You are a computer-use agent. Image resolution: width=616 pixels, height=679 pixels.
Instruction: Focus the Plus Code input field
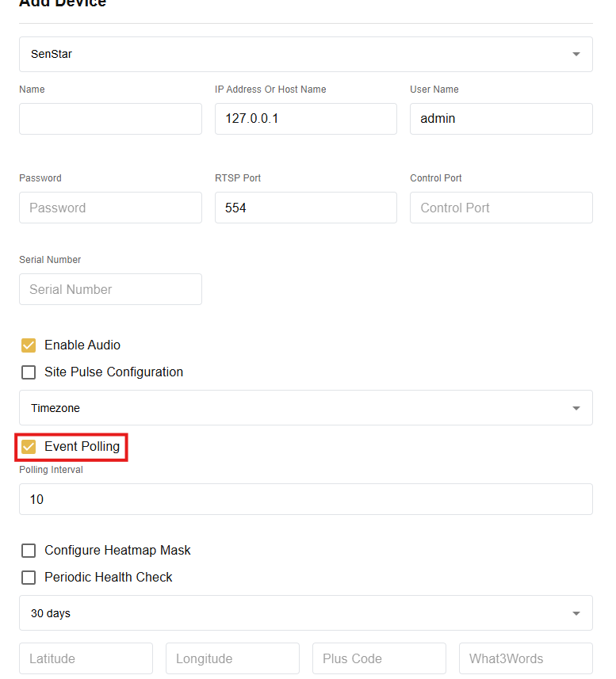click(379, 658)
